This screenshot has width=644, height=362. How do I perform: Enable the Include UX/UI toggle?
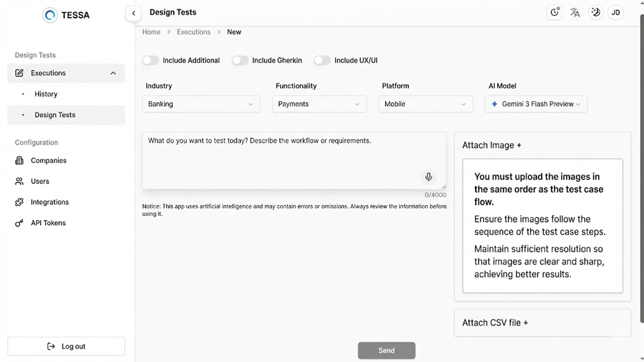322,60
